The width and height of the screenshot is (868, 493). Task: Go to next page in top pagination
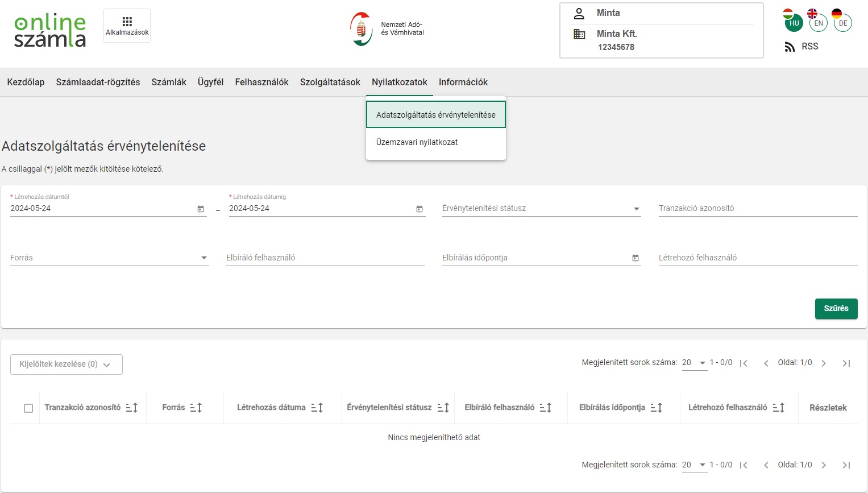tap(824, 363)
